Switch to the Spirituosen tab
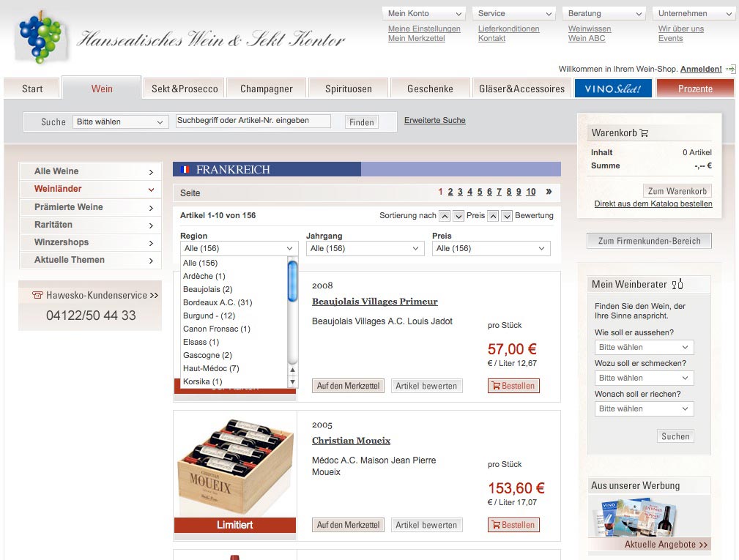The width and height of the screenshot is (739, 560). (x=349, y=89)
